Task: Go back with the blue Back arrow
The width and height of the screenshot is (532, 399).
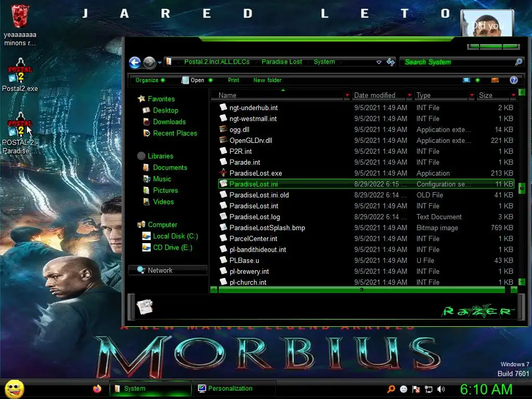Action: point(135,62)
